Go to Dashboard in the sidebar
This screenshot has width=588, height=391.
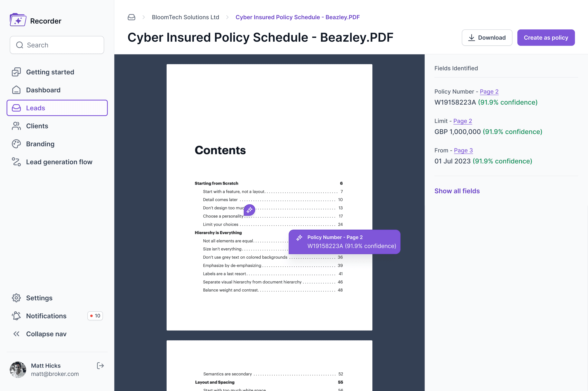click(x=43, y=90)
